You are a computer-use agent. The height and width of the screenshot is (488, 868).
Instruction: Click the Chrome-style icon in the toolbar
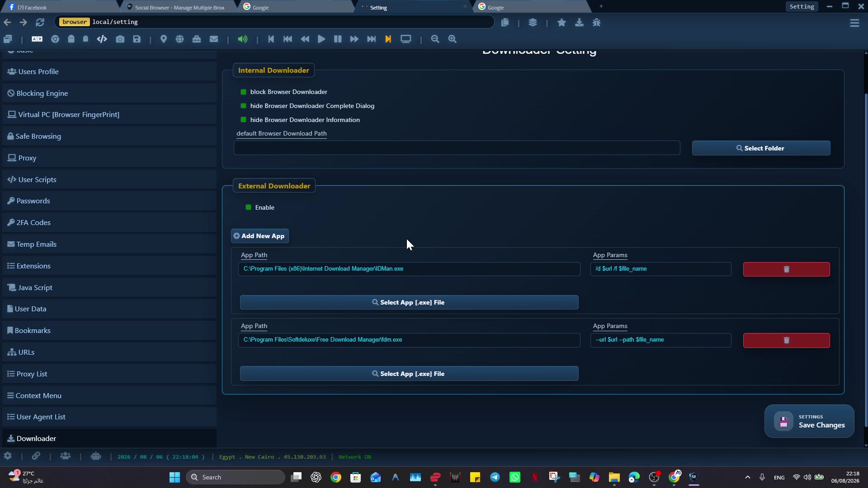55,39
